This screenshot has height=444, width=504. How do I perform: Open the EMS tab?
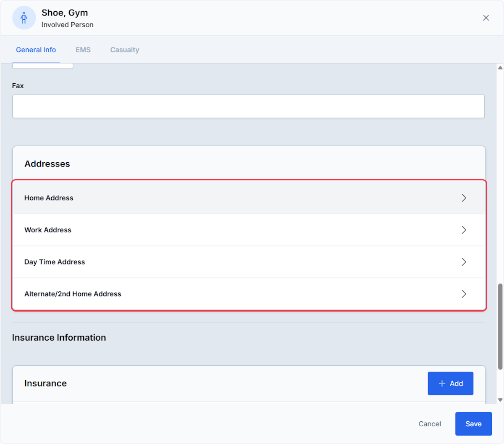[83, 50]
